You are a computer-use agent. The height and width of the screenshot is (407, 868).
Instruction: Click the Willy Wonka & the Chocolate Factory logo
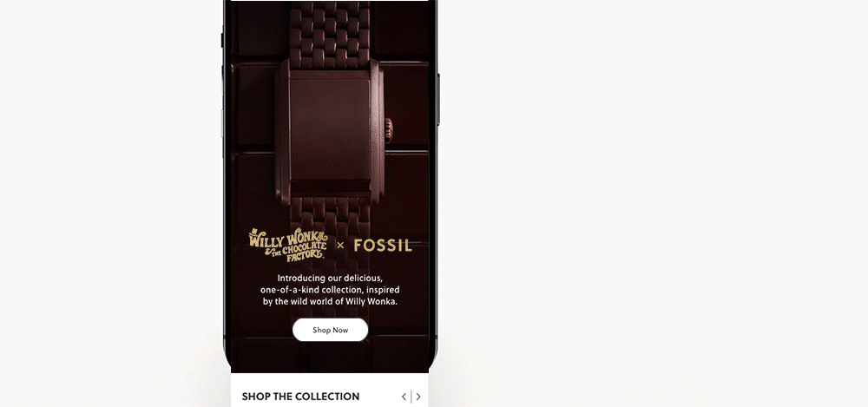[288, 244]
